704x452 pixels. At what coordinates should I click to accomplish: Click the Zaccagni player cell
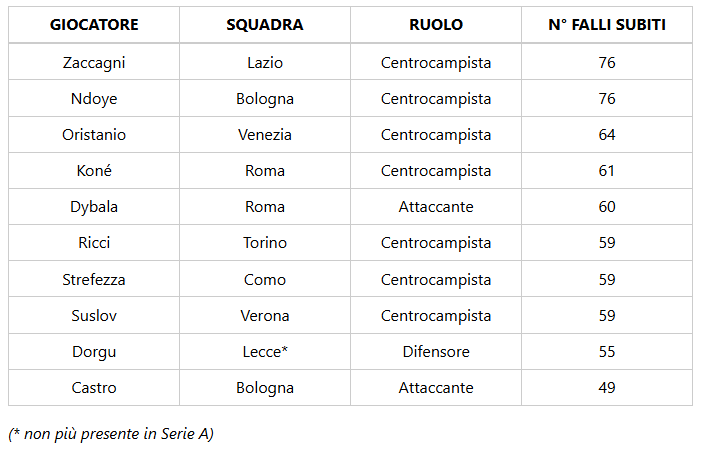click(94, 62)
